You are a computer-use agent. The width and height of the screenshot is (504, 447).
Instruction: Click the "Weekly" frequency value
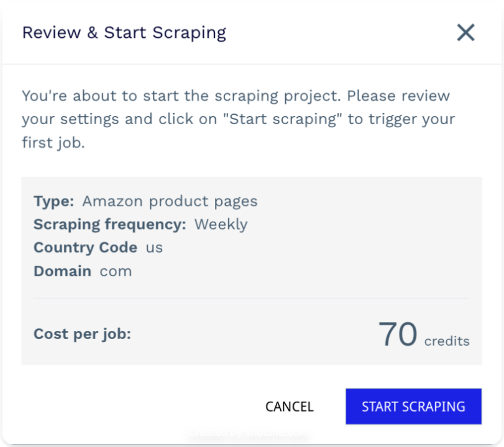click(221, 224)
